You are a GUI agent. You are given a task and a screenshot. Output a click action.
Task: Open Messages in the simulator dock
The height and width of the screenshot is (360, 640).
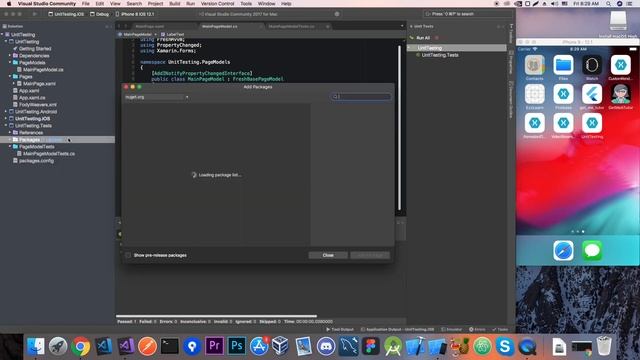pyautogui.click(x=592, y=250)
